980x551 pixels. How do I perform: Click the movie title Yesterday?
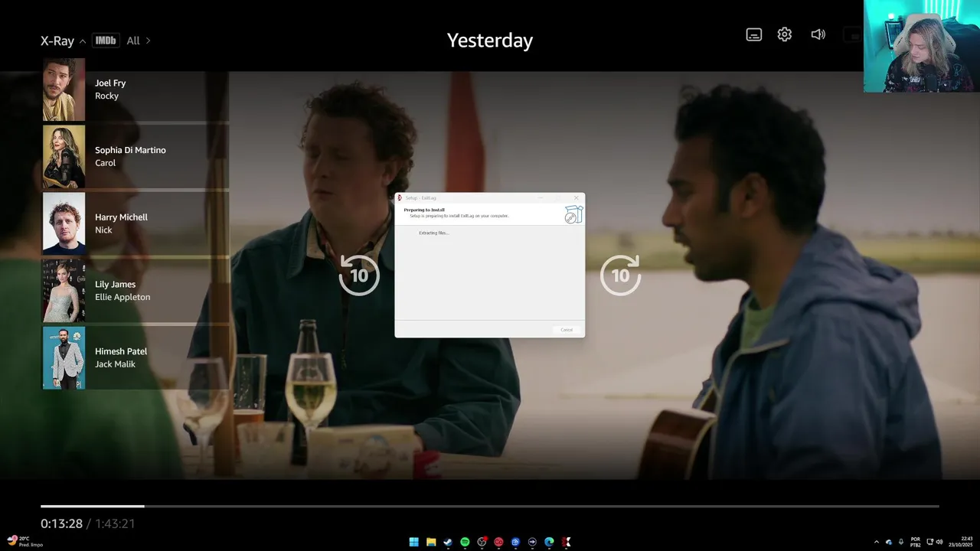point(490,41)
